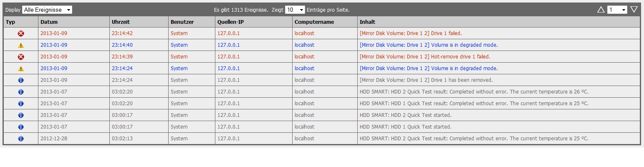Sort by the Uhrzeit column header
Viewport: 644px width, 167px height.
point(121,22)
